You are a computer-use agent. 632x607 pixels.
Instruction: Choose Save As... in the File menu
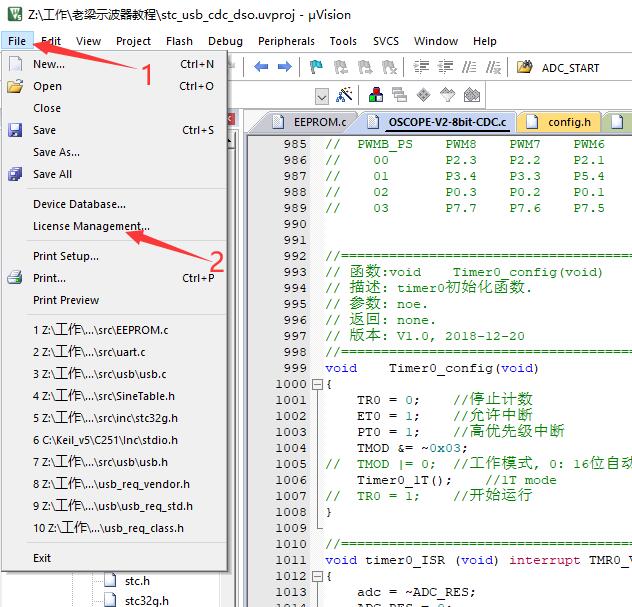point(114,152)
